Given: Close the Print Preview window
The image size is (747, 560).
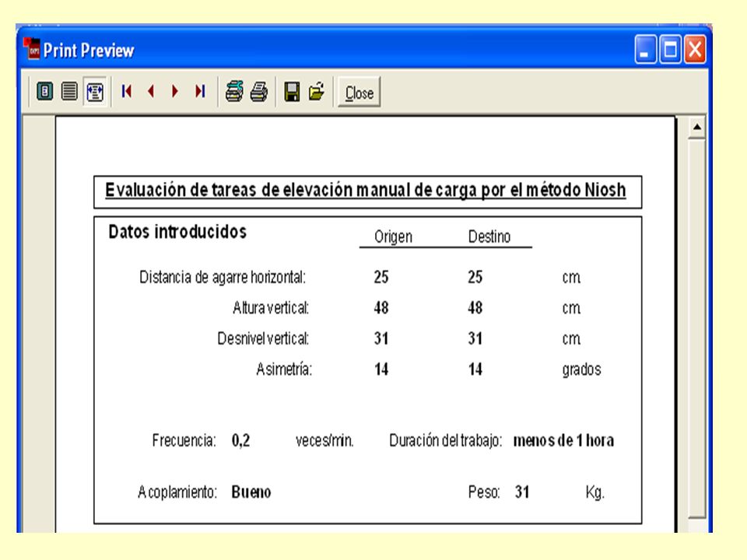Looking at the screenshot, I should point(695,49).
